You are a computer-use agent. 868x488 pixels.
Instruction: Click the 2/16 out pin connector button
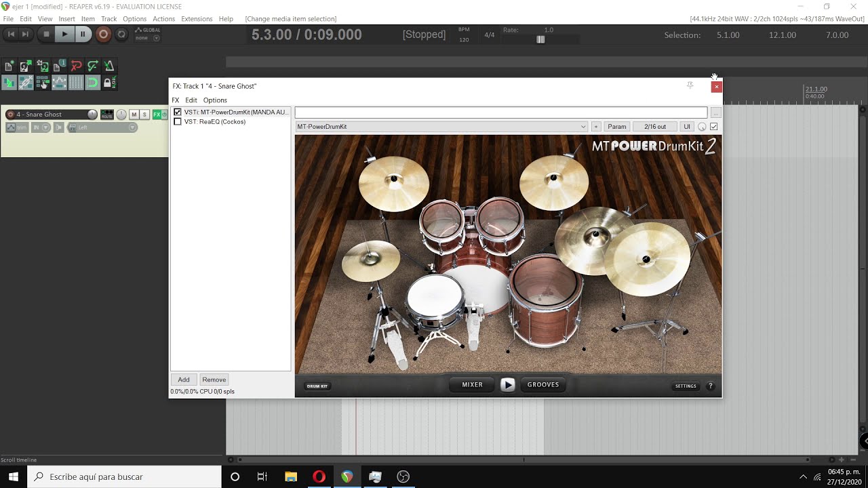pos(655,127)
